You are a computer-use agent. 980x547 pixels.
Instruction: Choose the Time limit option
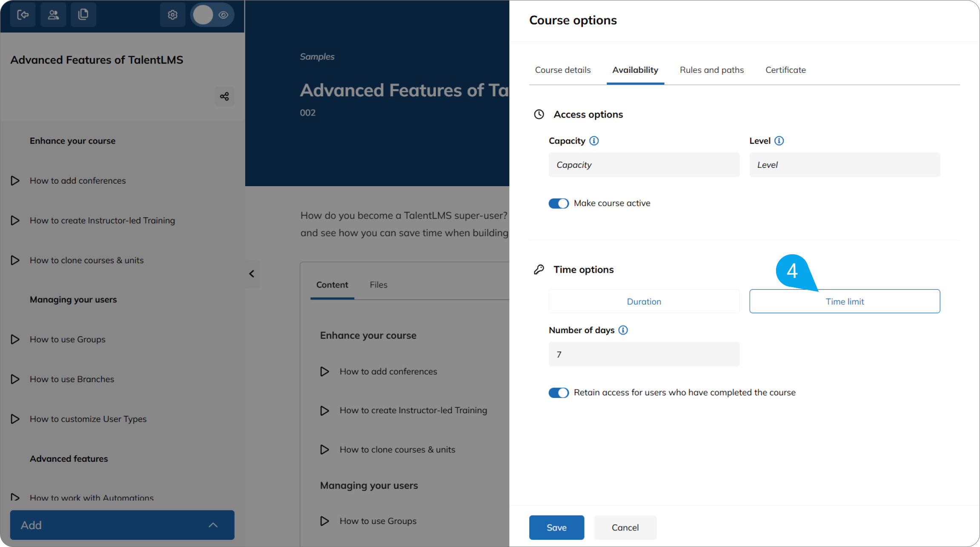(845, 301)
